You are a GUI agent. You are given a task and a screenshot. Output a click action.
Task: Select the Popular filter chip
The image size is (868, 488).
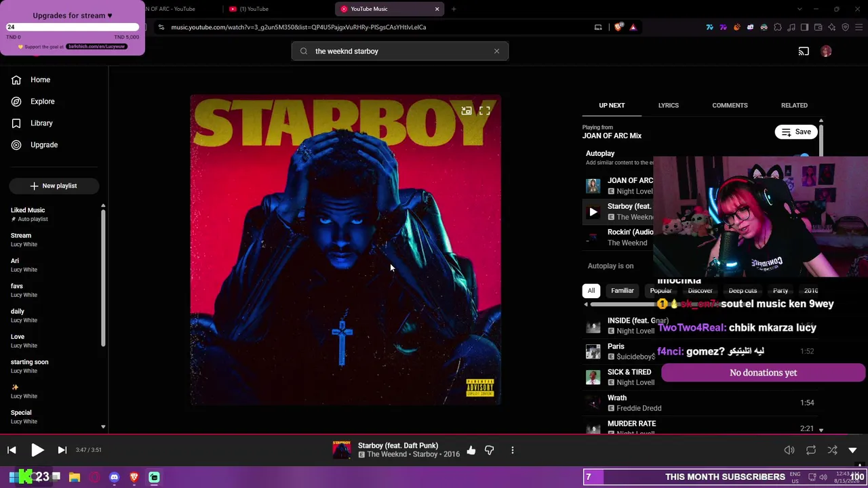coord(660,291)
